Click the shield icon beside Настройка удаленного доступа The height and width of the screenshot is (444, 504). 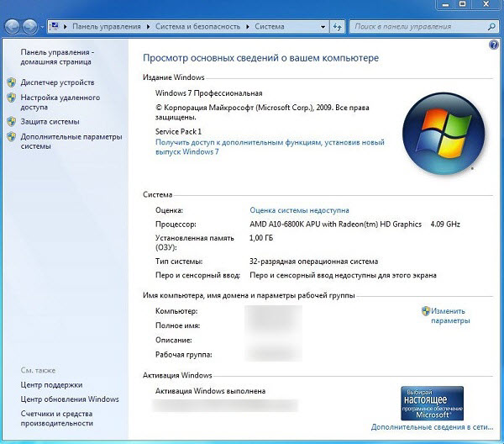[x=11, y=98]
